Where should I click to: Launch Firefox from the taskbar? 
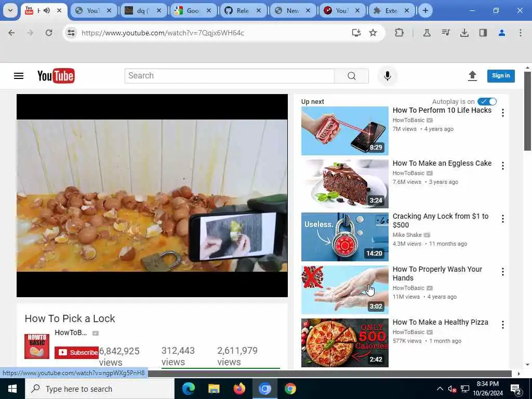tap(239, 389)
